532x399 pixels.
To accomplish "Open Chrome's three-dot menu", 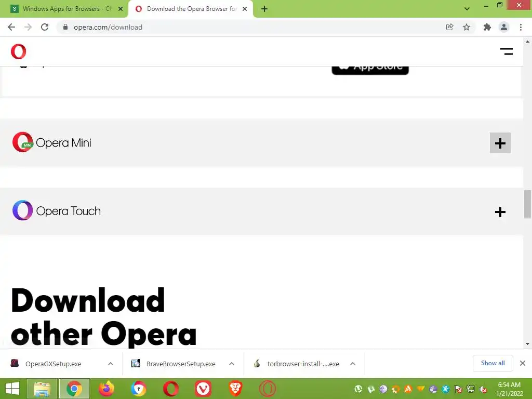I will pyautogui.click(x=521, y=27).
